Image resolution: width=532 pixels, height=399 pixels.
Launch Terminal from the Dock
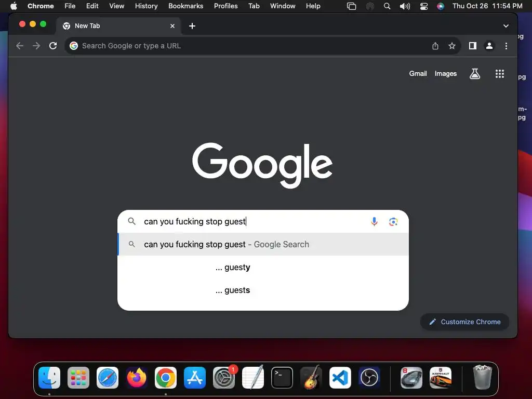click(x=282, y=377)
